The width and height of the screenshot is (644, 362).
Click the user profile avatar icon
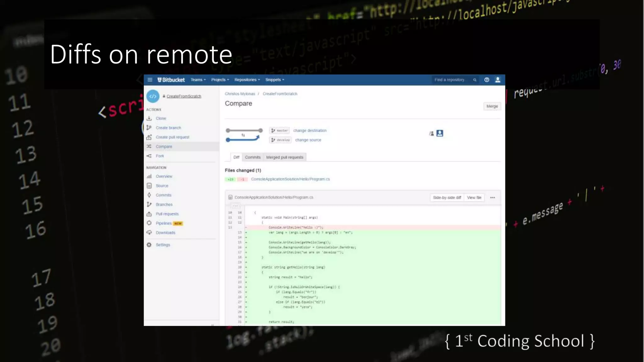(x=498, y=80)
